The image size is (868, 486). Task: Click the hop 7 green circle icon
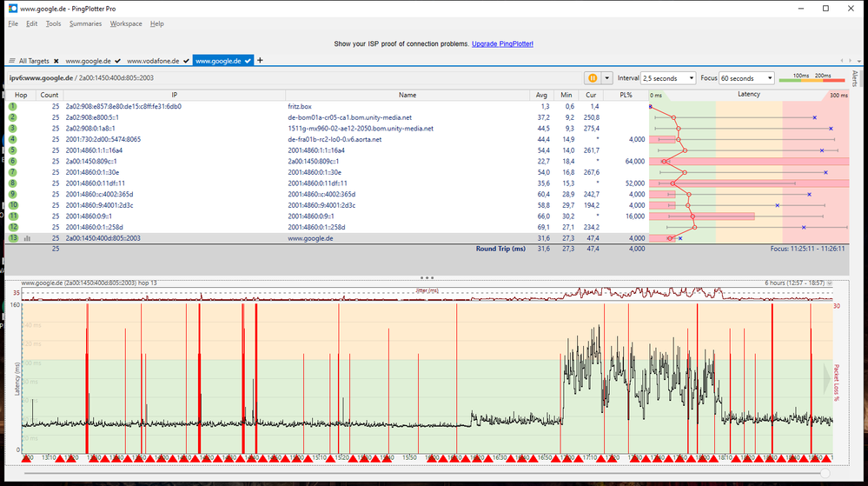point(13,172)
